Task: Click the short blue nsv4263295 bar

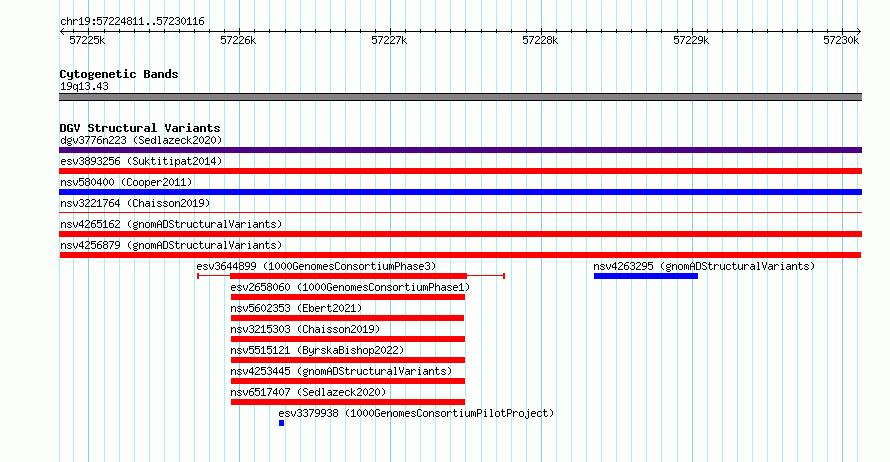Action: coord(646,276)
